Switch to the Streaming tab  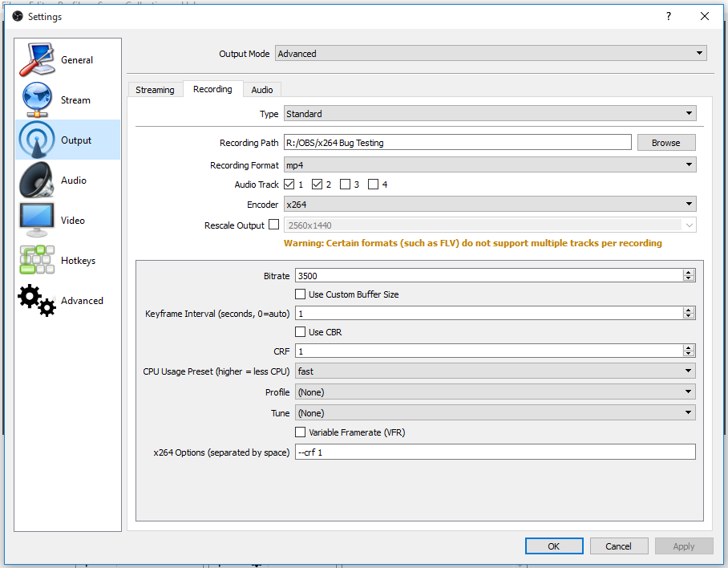pyautogui.click(x=155, y=90)
